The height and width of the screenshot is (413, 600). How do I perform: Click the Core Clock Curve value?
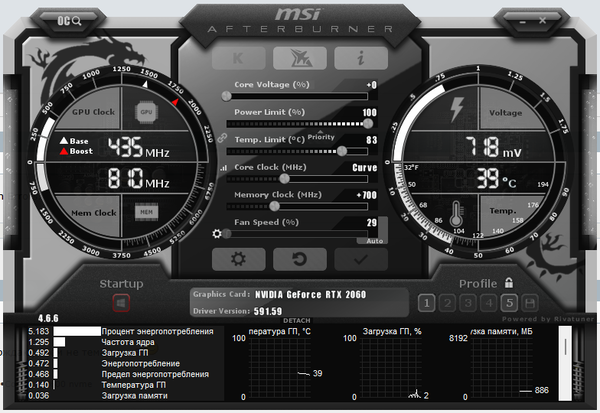[364, 168]
